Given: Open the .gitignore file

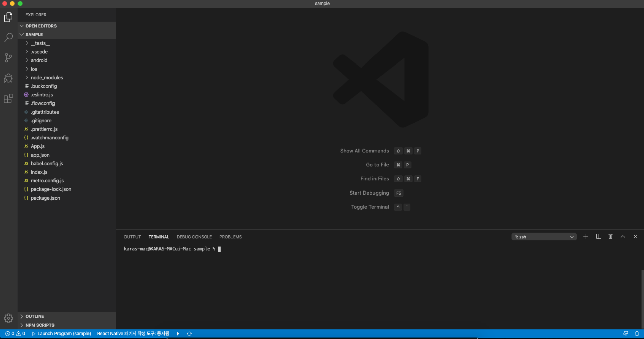Looking at the screenshot, I should (x=67, y=121).
